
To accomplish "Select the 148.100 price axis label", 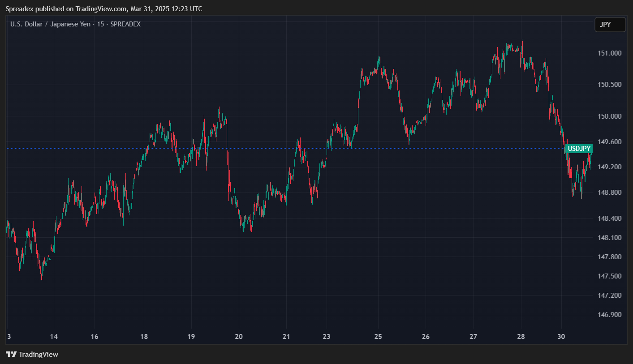I will point(610,238).
